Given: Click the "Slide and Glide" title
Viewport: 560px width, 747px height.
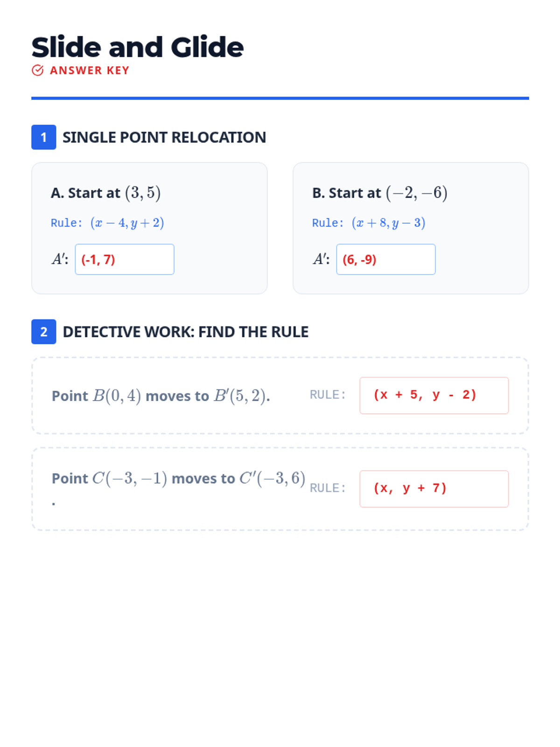Looking at the screenshot, I should [x=138, y=47].
